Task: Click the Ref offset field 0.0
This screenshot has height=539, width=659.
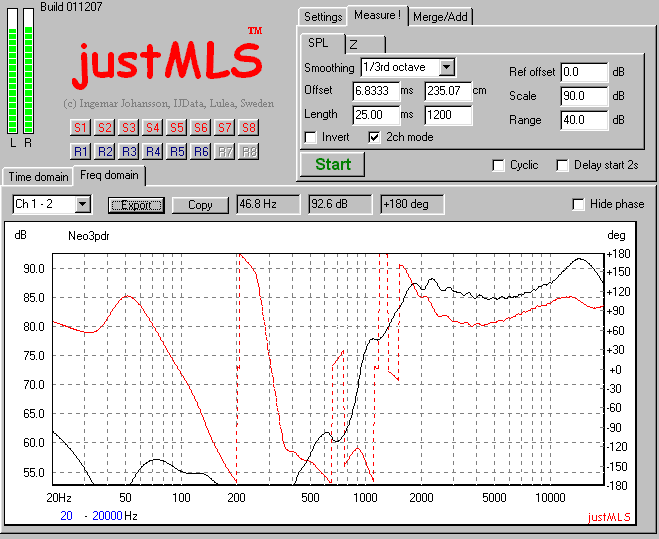Action: 584,72
